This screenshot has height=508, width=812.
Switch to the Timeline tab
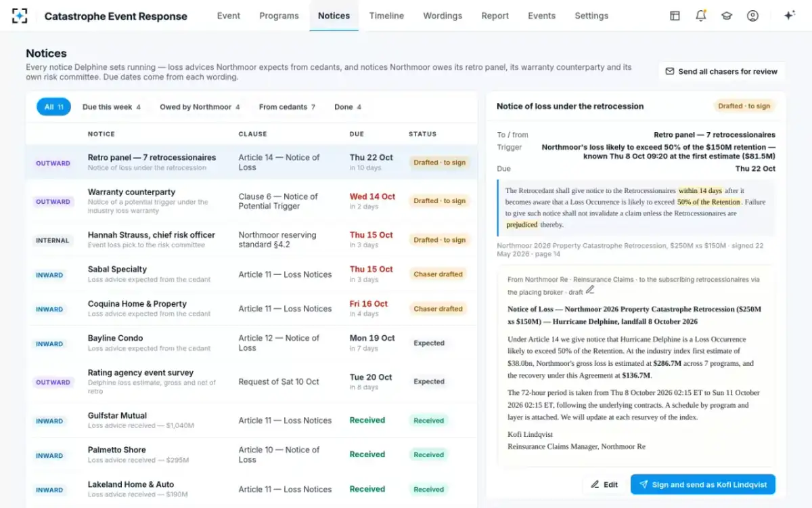pos(386,16)
